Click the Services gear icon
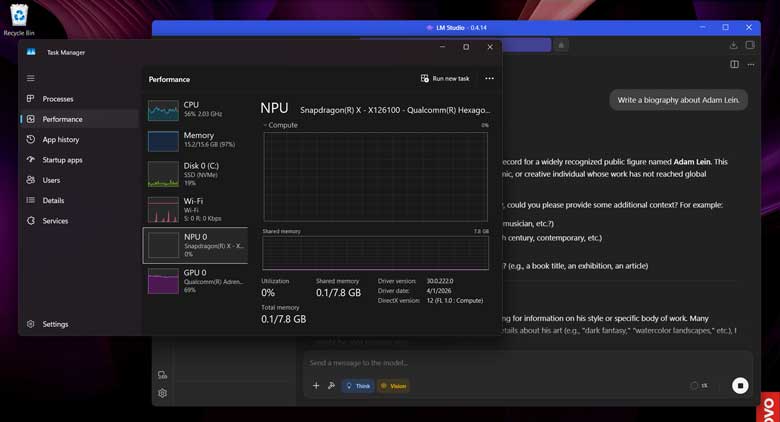This screenshot has height=422, width=780. pos(31,220)
